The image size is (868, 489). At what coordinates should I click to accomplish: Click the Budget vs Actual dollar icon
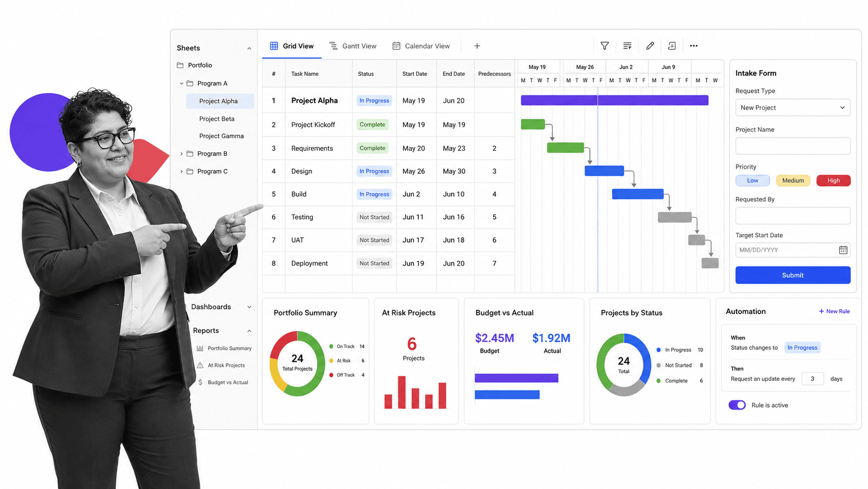pos(200,382)
